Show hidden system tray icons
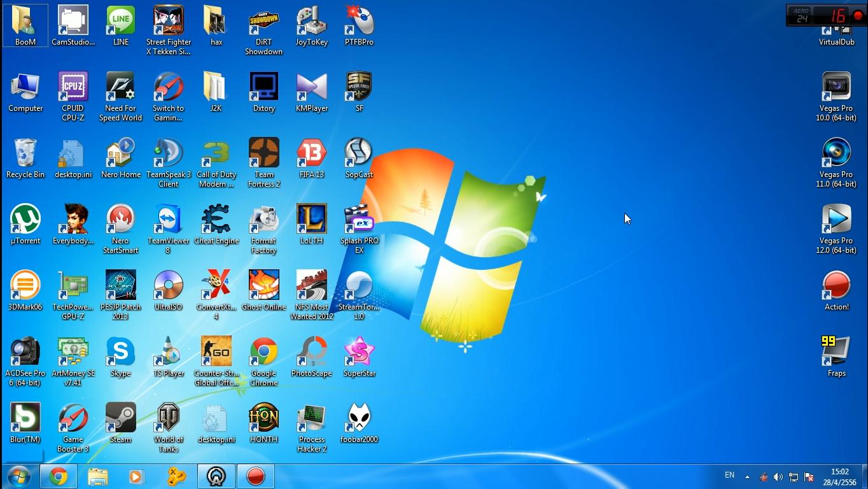Screen dimensions: 868x489 point(747,476)
